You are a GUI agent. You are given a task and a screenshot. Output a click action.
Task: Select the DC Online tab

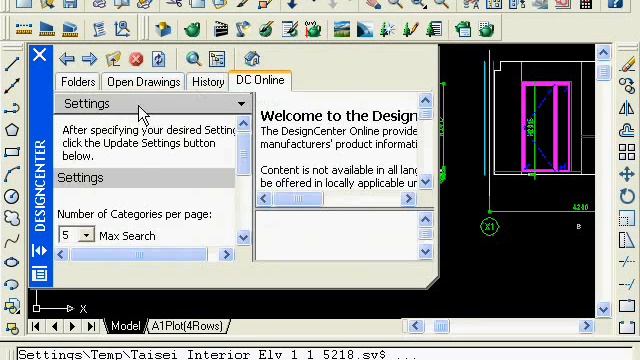coord(260,80)
